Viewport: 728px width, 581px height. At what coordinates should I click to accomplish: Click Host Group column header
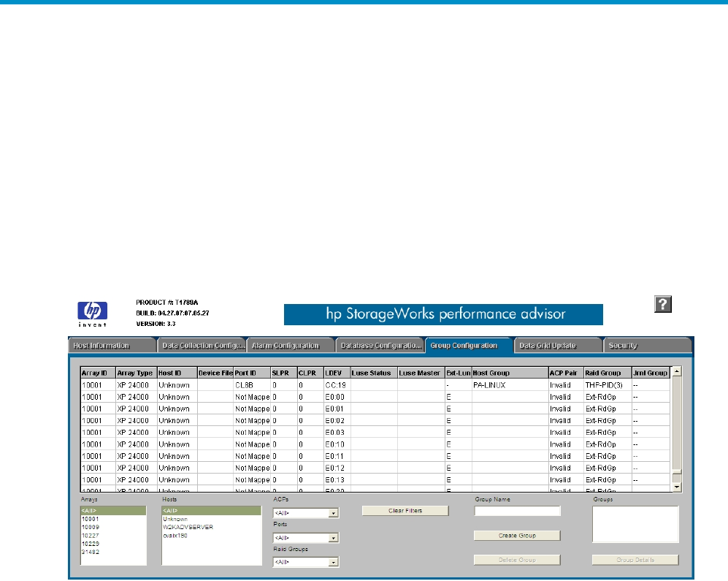click(x=510, y=373)
